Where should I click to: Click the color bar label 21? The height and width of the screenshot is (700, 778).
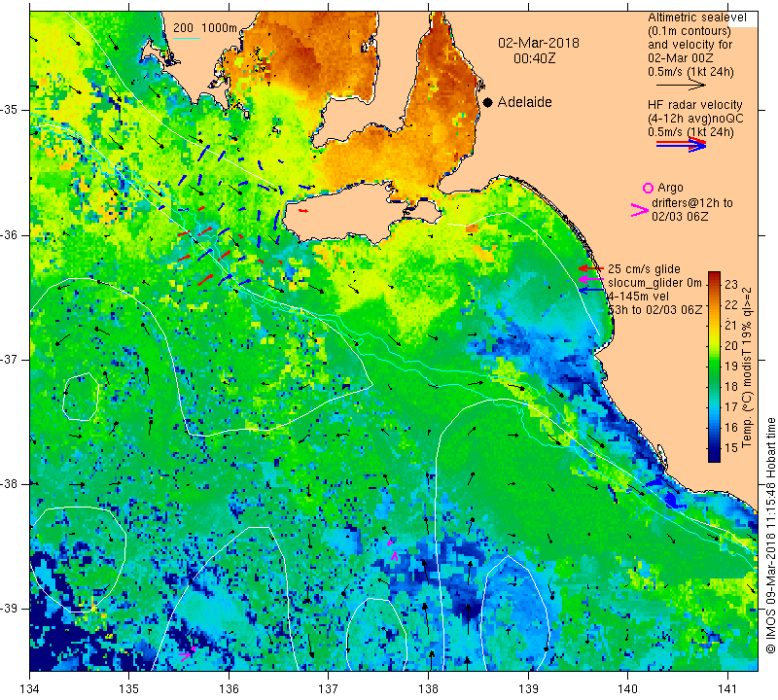731,326
